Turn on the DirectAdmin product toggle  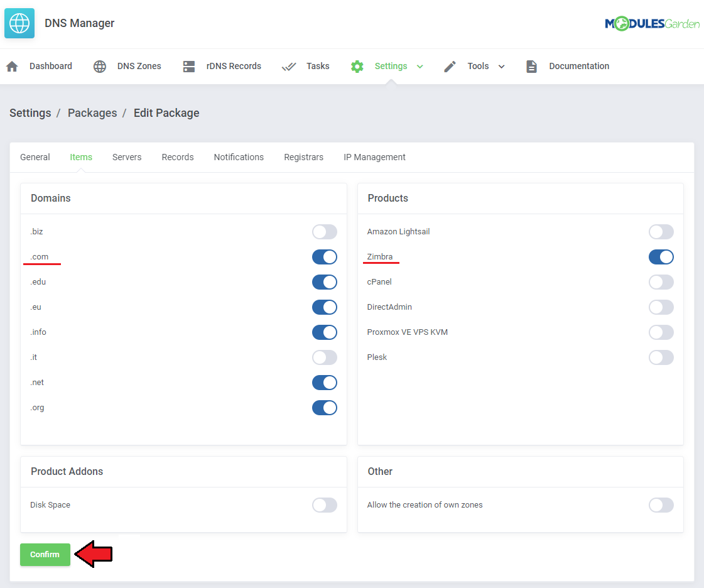[661, 307]
